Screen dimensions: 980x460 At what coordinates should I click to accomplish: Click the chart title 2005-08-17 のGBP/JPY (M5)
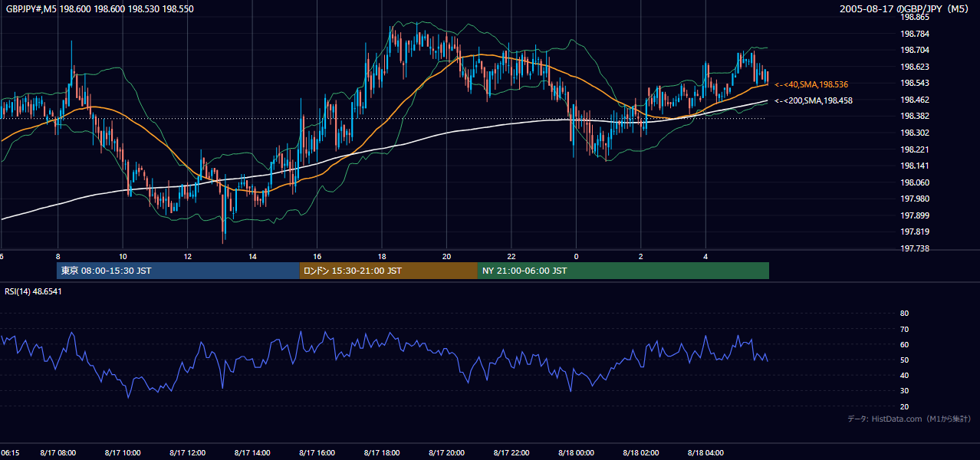906,8
